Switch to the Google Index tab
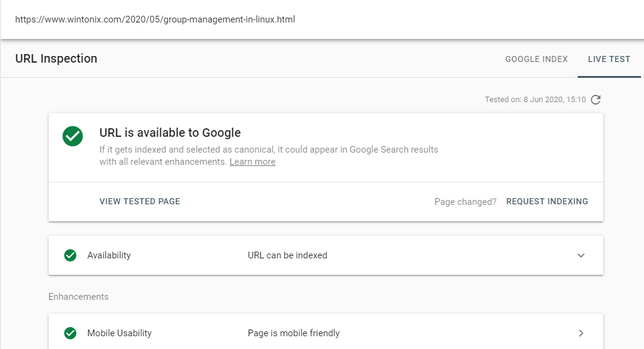Image resolution: width=644 pixels, height=349 pixels. (x=536, y=59)
